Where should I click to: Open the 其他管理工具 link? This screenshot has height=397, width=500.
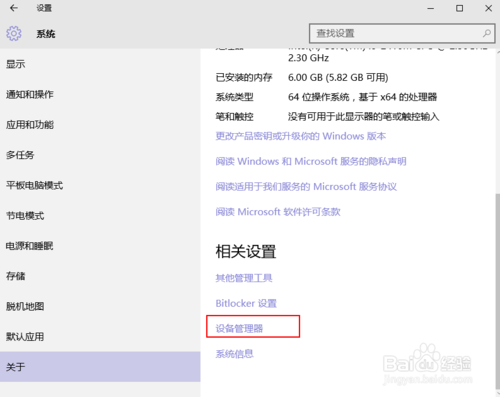244,278
